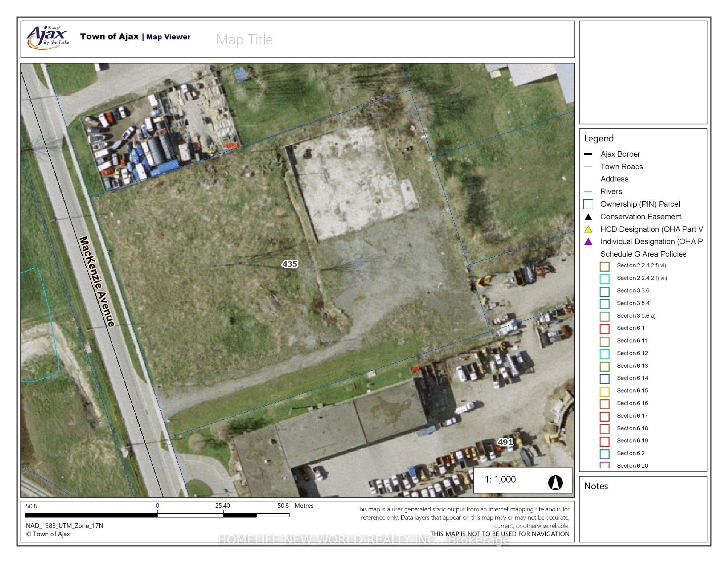Click the yellow Section 6.15 swatch
The width and height of the screenshot is (728, 563).
coord(604,391)
